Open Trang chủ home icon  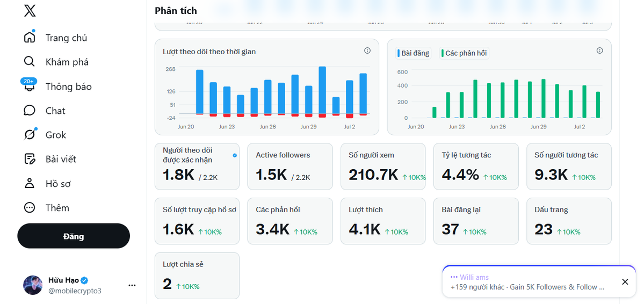(30, 38)
